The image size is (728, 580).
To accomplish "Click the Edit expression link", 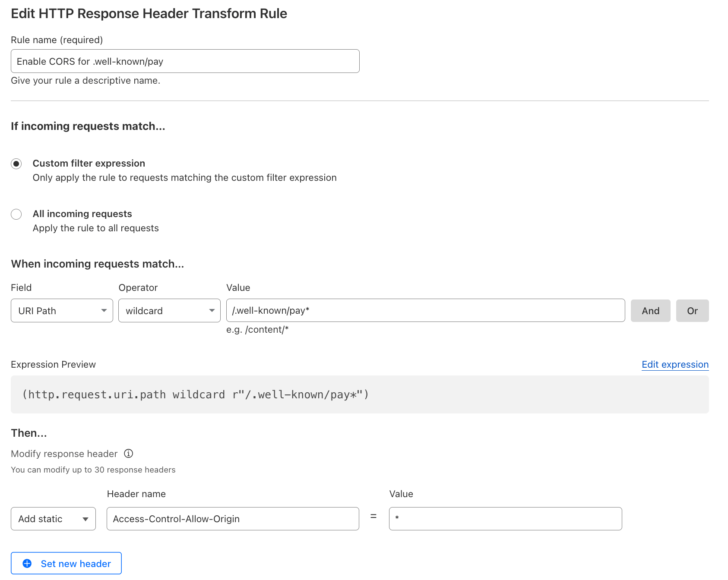I will pos(675,365).
